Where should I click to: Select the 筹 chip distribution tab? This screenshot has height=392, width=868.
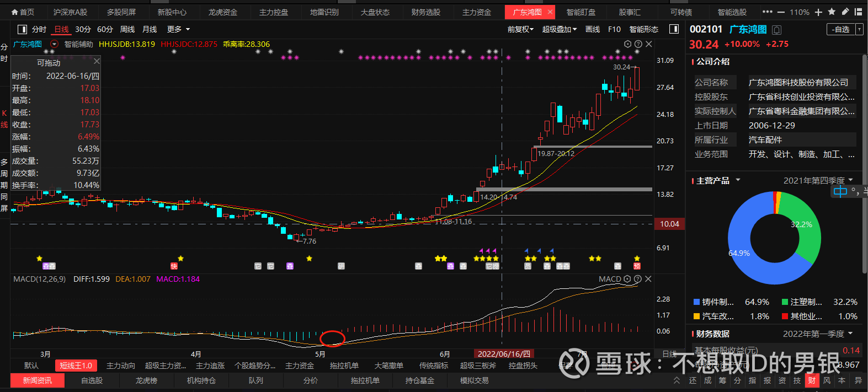click(722, 380)
